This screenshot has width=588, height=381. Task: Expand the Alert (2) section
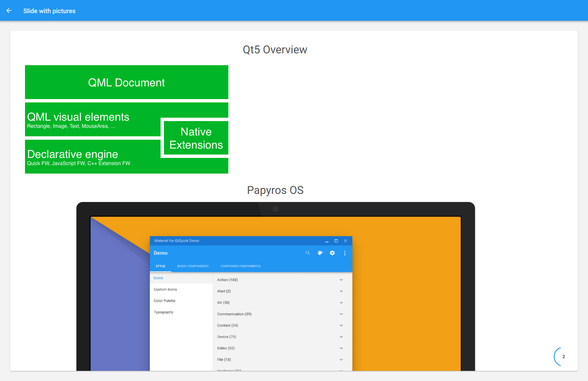pos(341,291)
